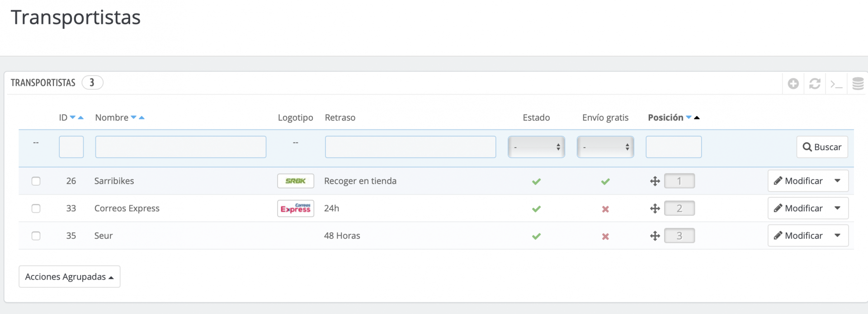Viewport: 868px width, 314px height.
Task: Click the Buscar search button
Action: [x=822, y=147]
